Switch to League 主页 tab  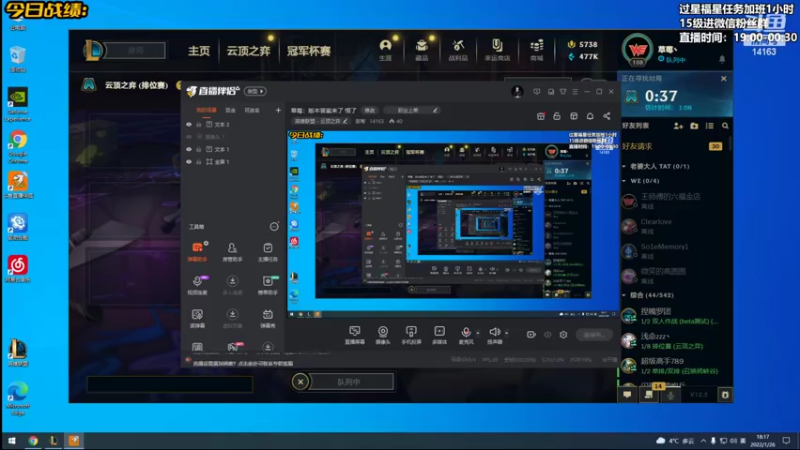point(199,51)
